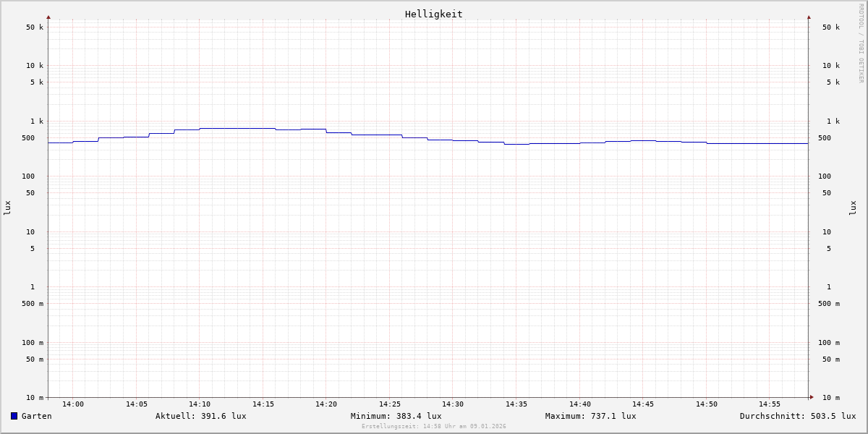
Task: Click the right vertical lux axis label
Action: [853, 208]
